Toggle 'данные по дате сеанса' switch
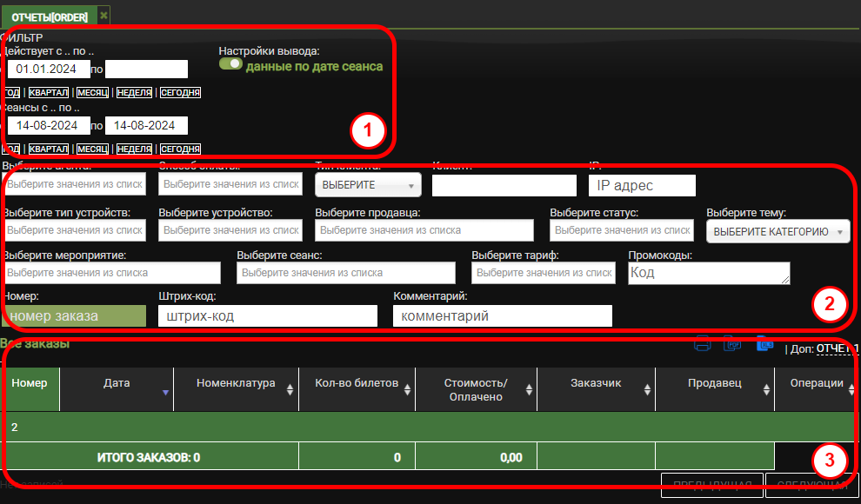Viewport: 861px width, 504px height. 230,64
